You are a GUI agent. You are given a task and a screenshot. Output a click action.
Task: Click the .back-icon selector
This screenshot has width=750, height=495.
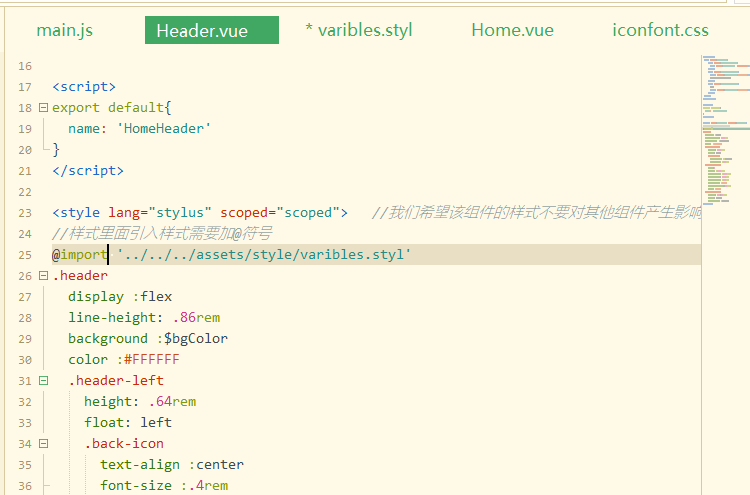[124, 444]
